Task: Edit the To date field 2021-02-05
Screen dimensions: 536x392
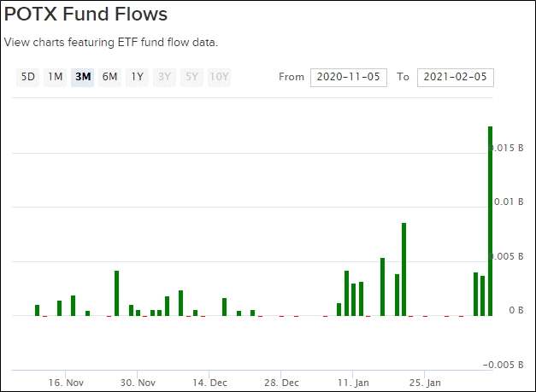Action: coord(456,78)
